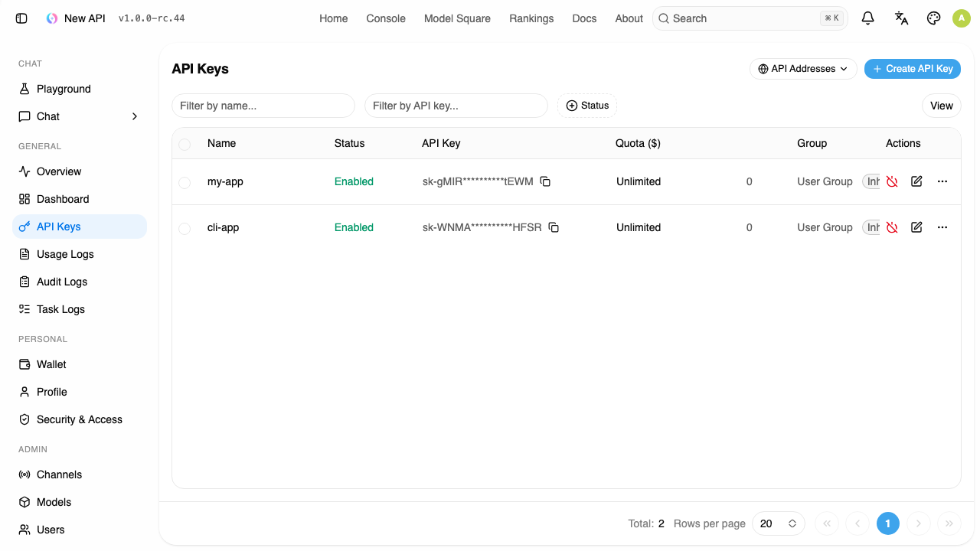
Task: Open more actions for cli-app
Action: [942, 227]
